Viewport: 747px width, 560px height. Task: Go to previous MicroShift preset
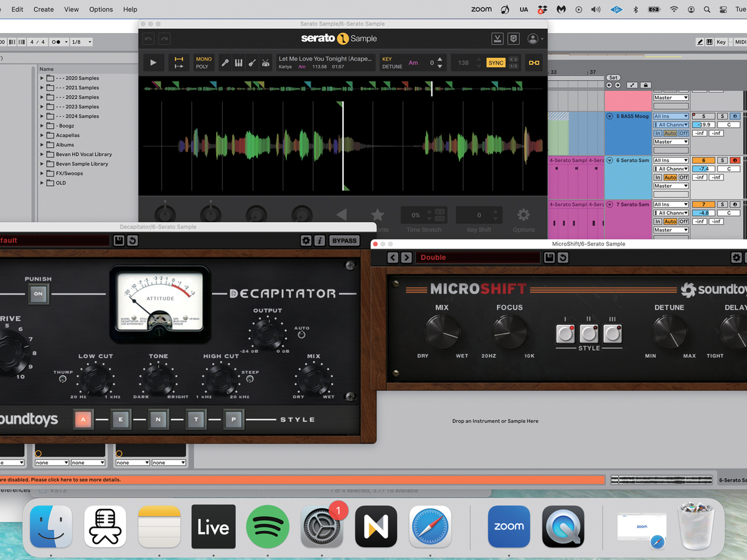(x=393, y=257)
